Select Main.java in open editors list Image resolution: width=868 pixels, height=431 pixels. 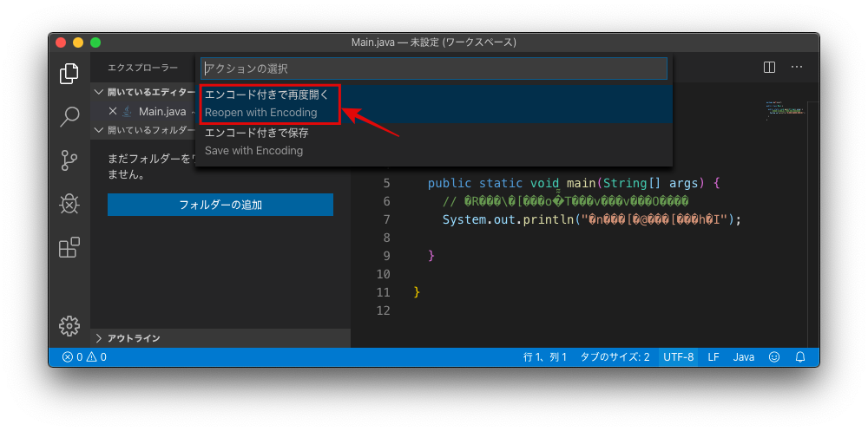point(162,111)
